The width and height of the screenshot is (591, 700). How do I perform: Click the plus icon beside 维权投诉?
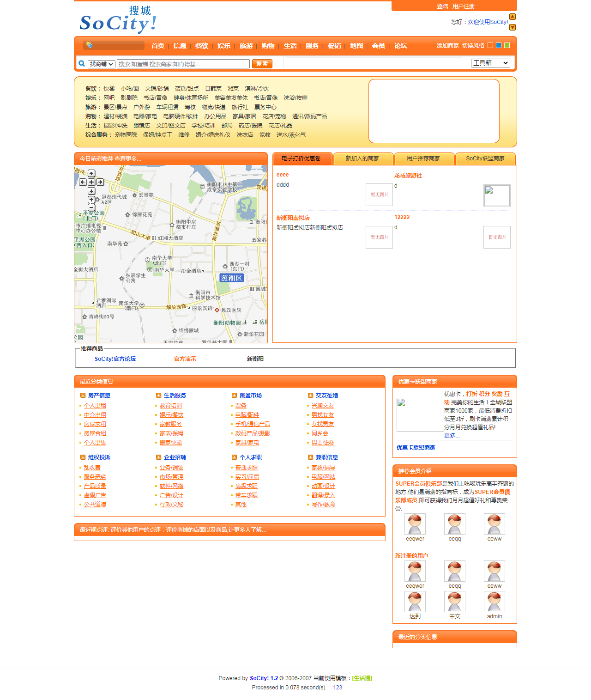point(83,457)
